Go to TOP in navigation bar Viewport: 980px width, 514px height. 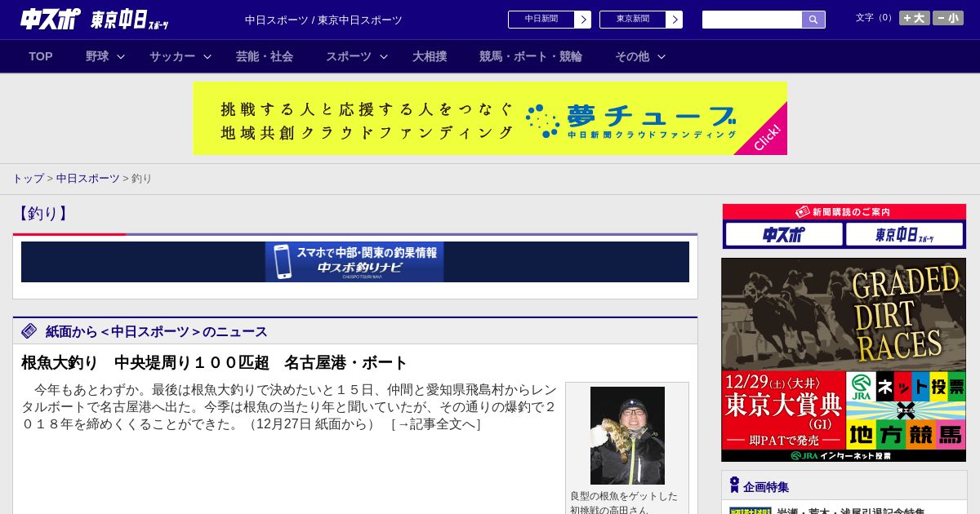coord(41,56)
